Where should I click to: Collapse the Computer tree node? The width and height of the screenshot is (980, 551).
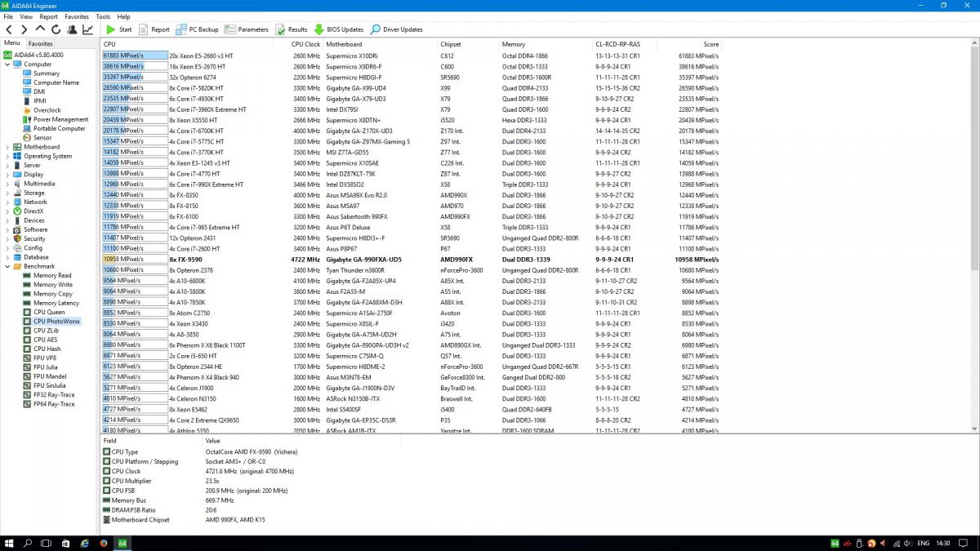7,64
